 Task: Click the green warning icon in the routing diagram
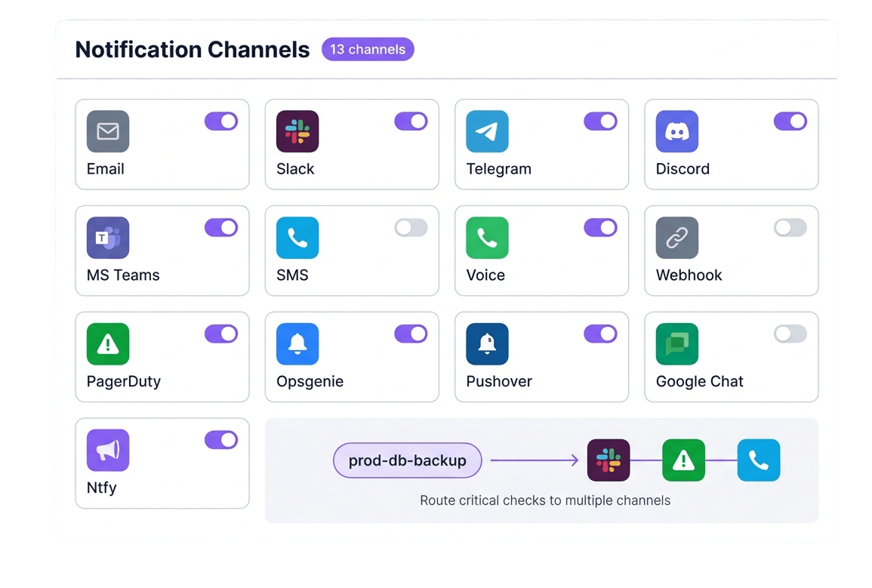coord(683,460)
